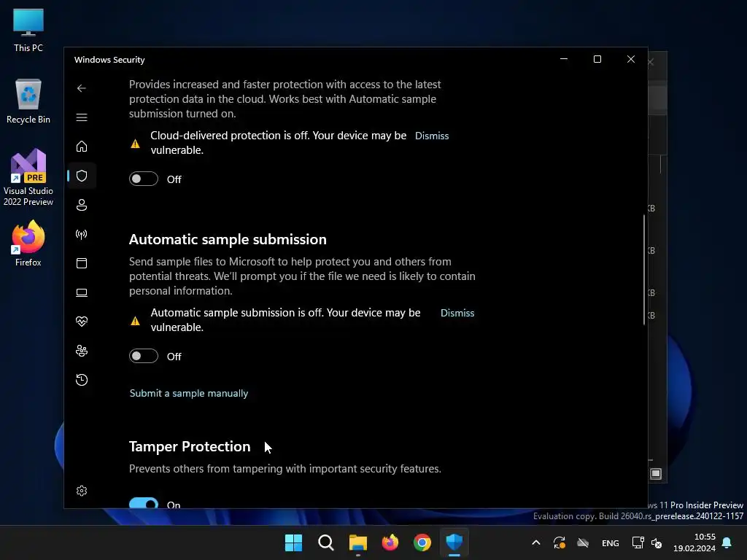Image resolution: width=747 pixels, height=560 pixels.
Task: Select Virus & threat protection shield icon
Action: click(x=82, y=176)
